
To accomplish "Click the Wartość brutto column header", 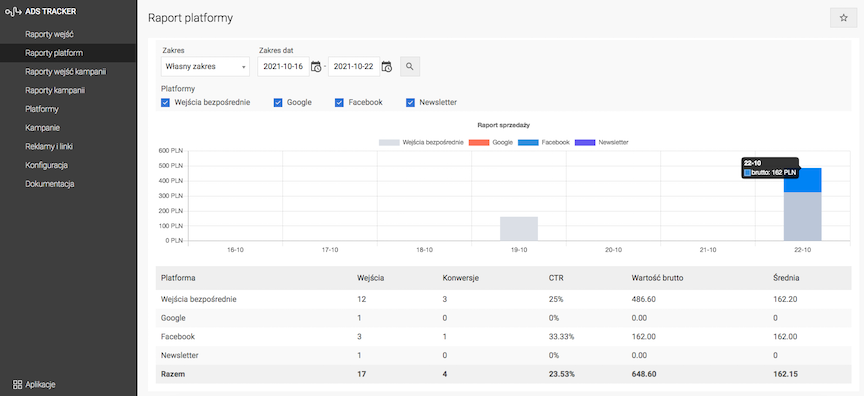I will [x=657, y=278].
